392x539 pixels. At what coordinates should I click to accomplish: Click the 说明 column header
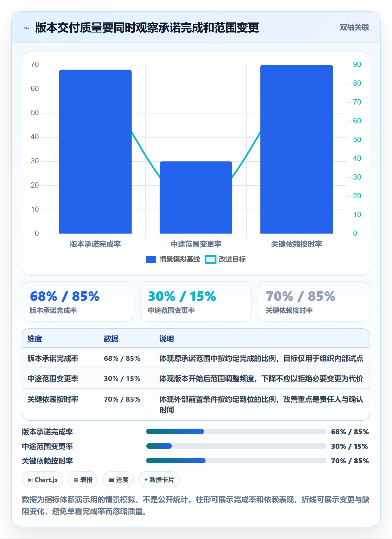[x=167, y=339]
